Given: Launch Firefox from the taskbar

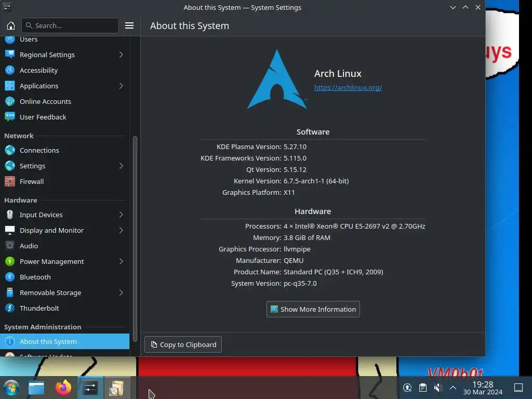Looking at the screenshot, I should [x=63, y=388].
